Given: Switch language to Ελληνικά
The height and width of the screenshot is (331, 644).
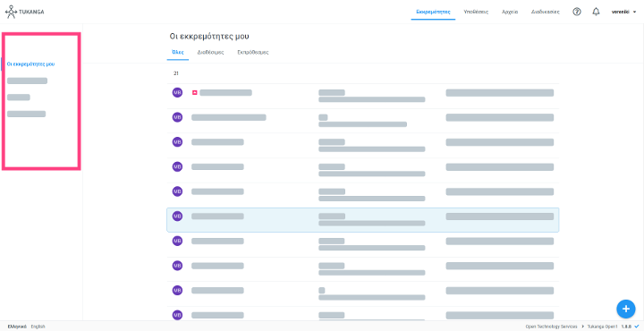Looking at the screenshot, I should [17, 327].
